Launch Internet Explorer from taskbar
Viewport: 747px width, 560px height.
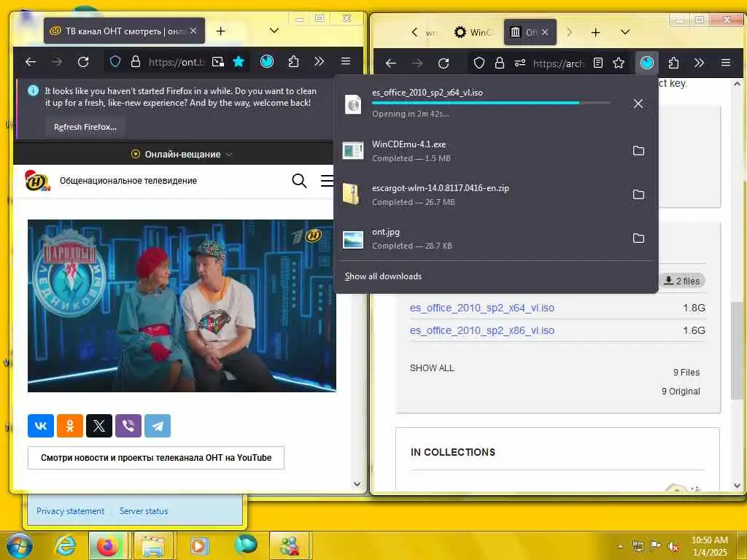click(65, 545)
